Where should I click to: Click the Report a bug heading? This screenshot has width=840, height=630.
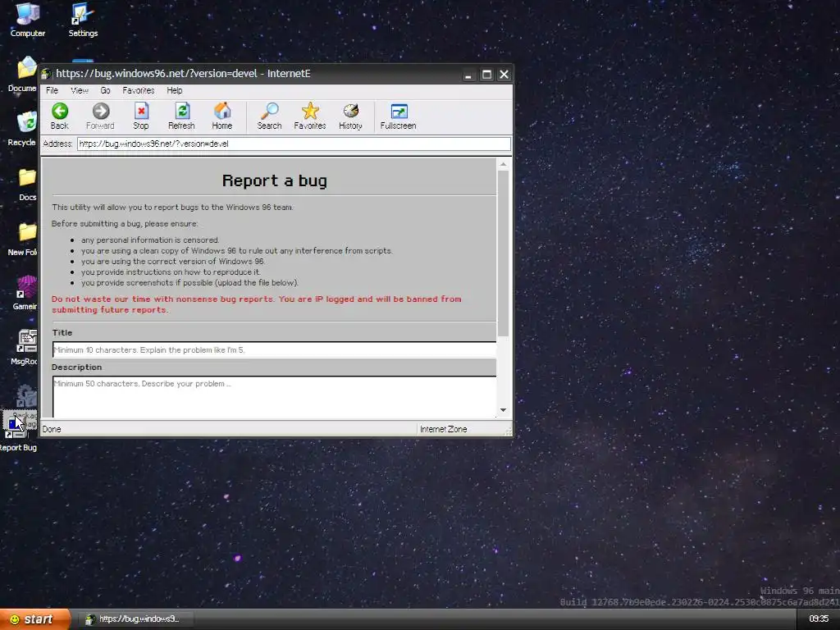(274, 181)
